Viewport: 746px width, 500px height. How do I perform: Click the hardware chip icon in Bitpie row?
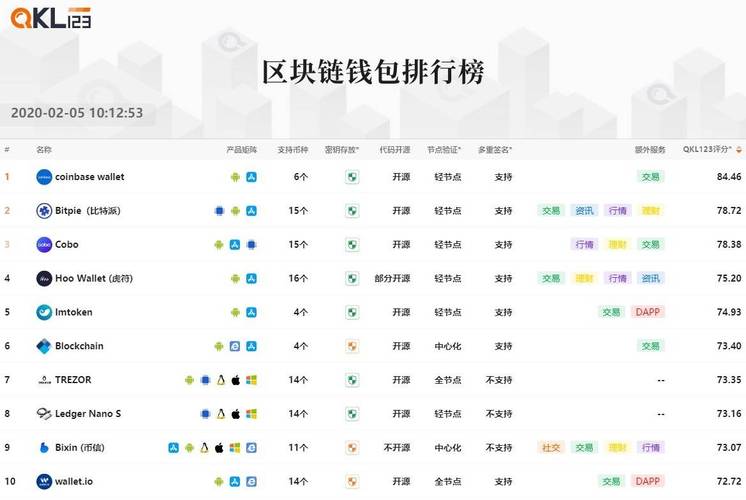pos(219,211)
